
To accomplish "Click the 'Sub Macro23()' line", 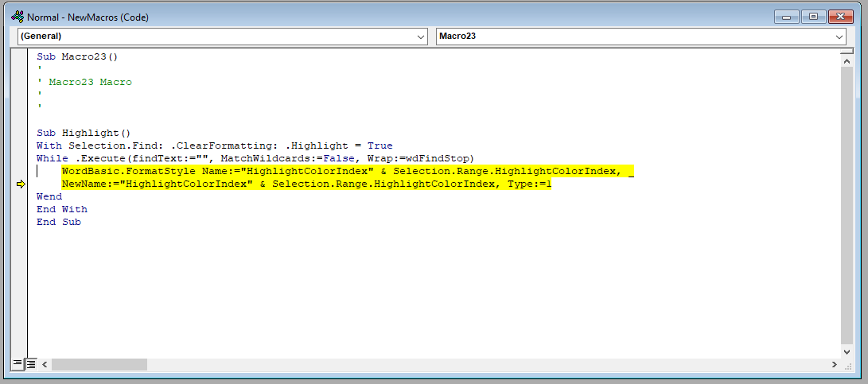I will [77, 56].
